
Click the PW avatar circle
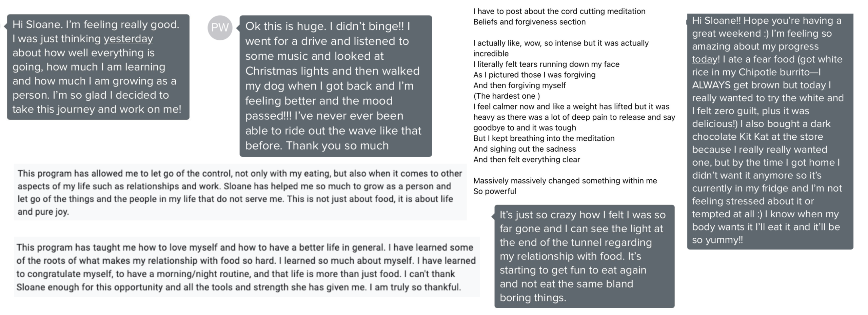220,27
